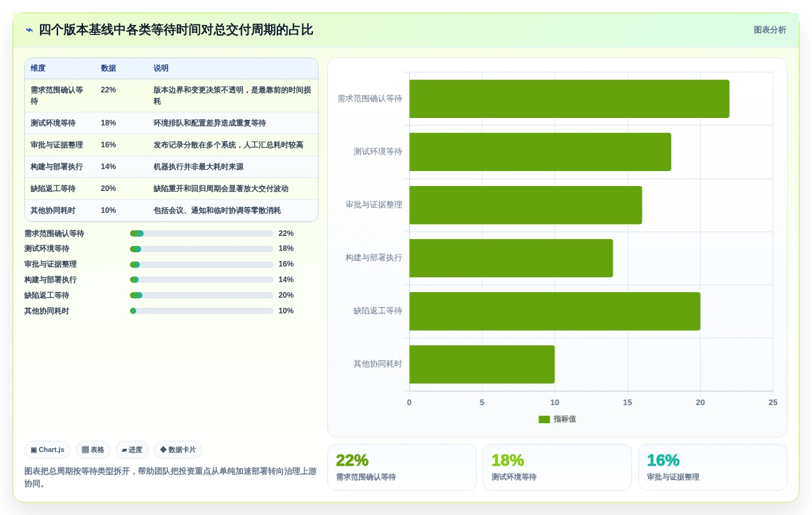812x515 pixels.
Task: Click the 构建与部署执行 table row name
Action: [57, 167]
